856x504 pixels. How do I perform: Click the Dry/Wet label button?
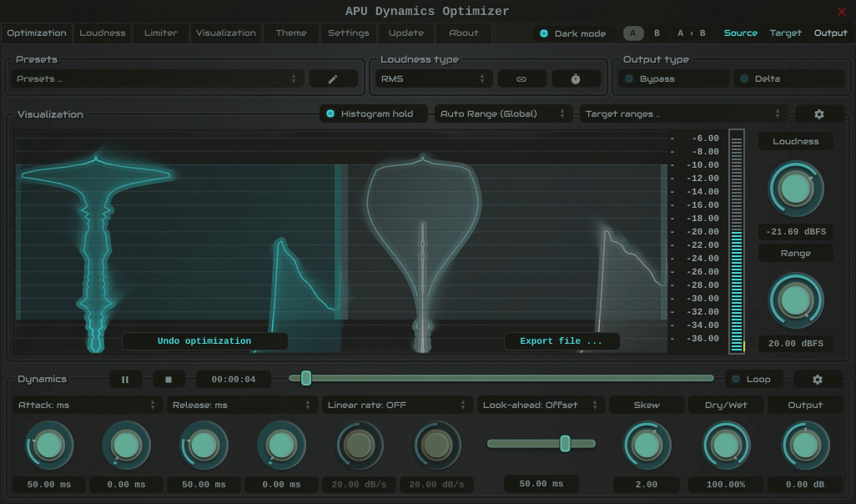tap(726, 406)
